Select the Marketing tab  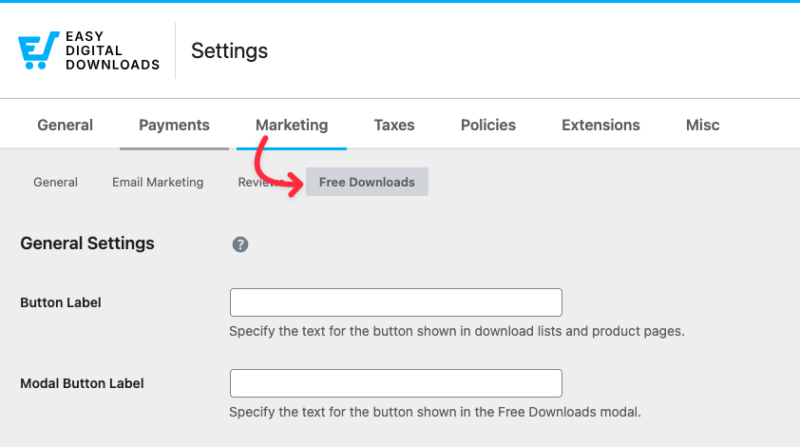coord(291,125)
